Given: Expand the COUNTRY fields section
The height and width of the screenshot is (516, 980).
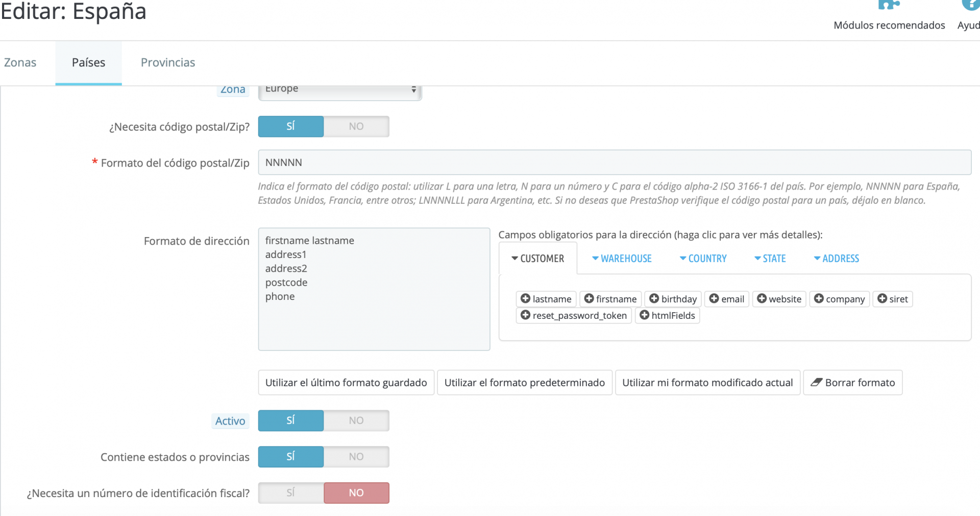Looking at the screenshot, I should click(x=703, y=259).
